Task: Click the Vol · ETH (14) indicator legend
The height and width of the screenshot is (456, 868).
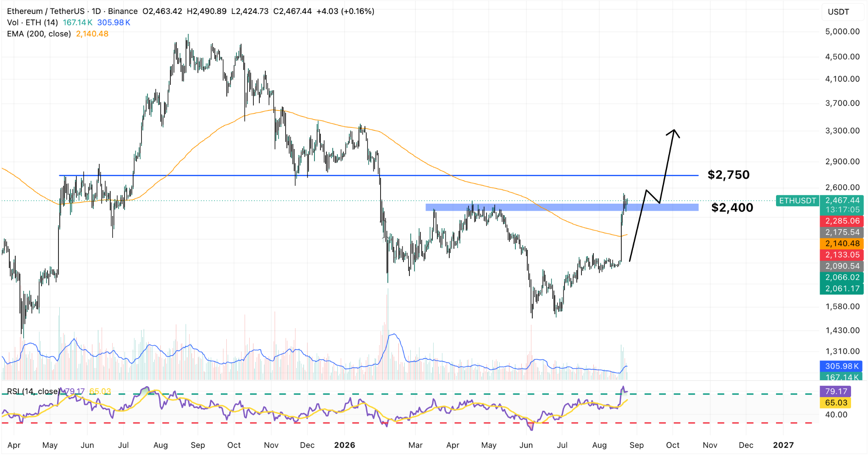Action: [x=32, y=22]
